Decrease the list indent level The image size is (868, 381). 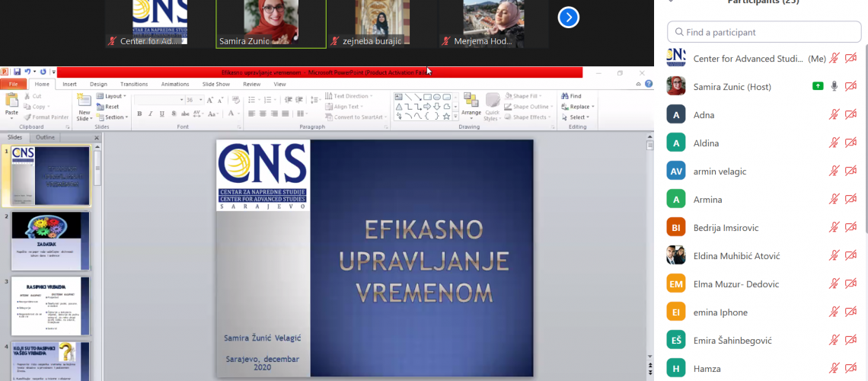click(289, 100)
